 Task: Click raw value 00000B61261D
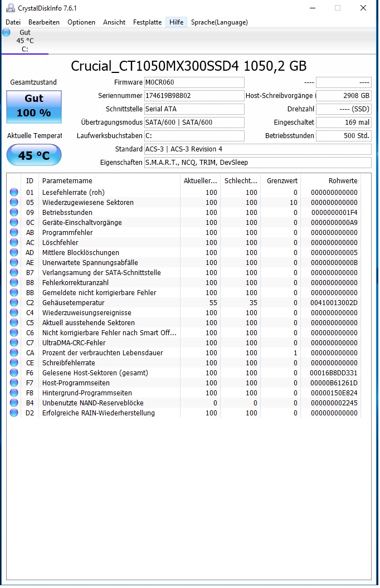point(334,383)
